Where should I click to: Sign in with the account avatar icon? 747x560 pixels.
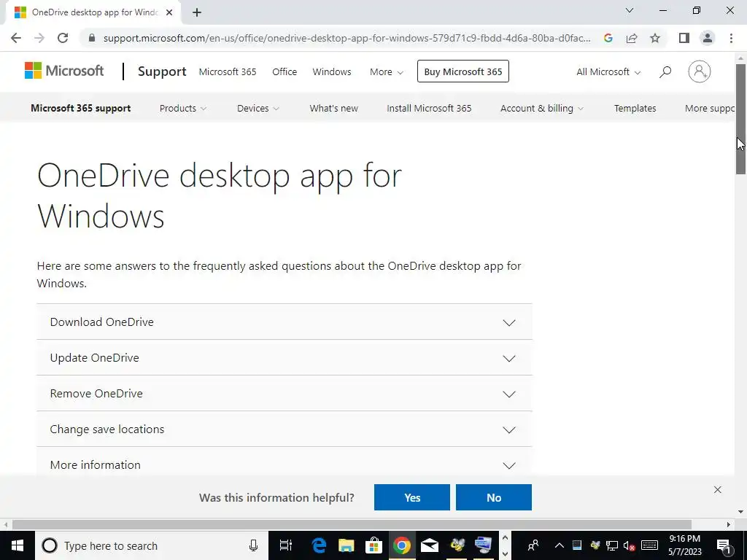pos(700,71)
